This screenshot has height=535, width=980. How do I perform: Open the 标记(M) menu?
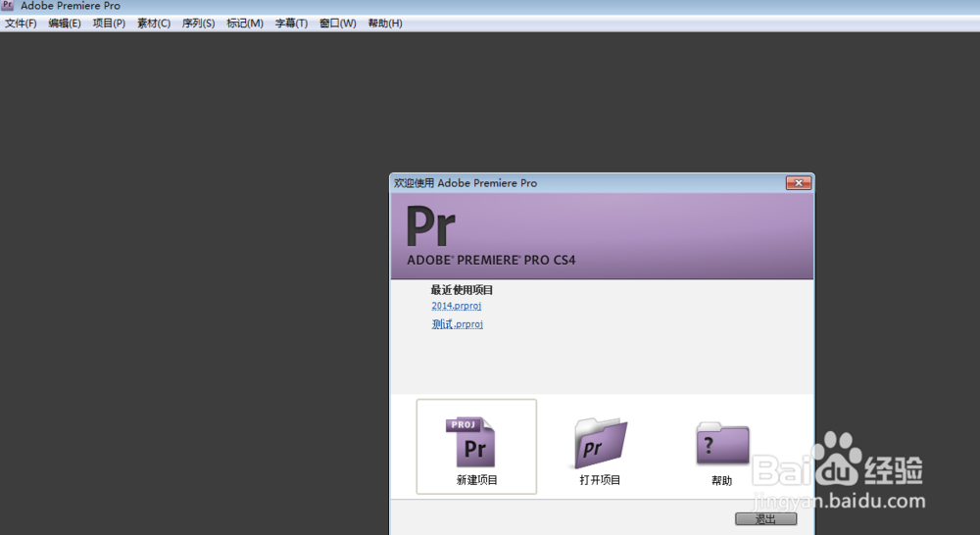click(x=244, y=24)
